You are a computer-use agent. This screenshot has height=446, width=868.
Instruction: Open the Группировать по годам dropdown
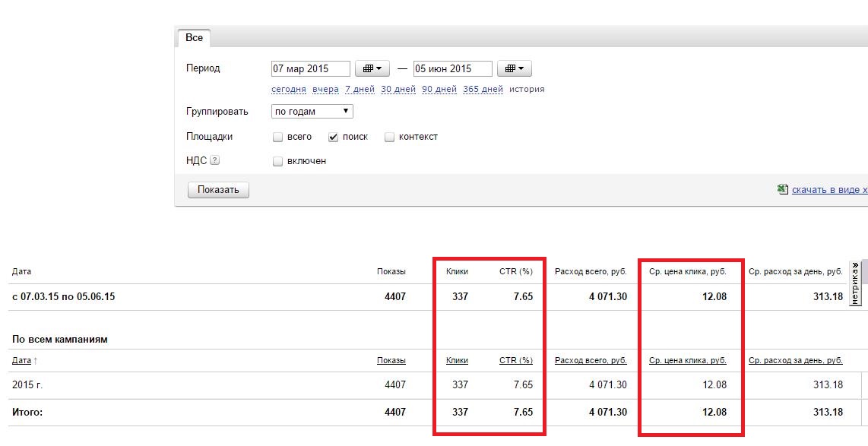click(x=312, y=111)
